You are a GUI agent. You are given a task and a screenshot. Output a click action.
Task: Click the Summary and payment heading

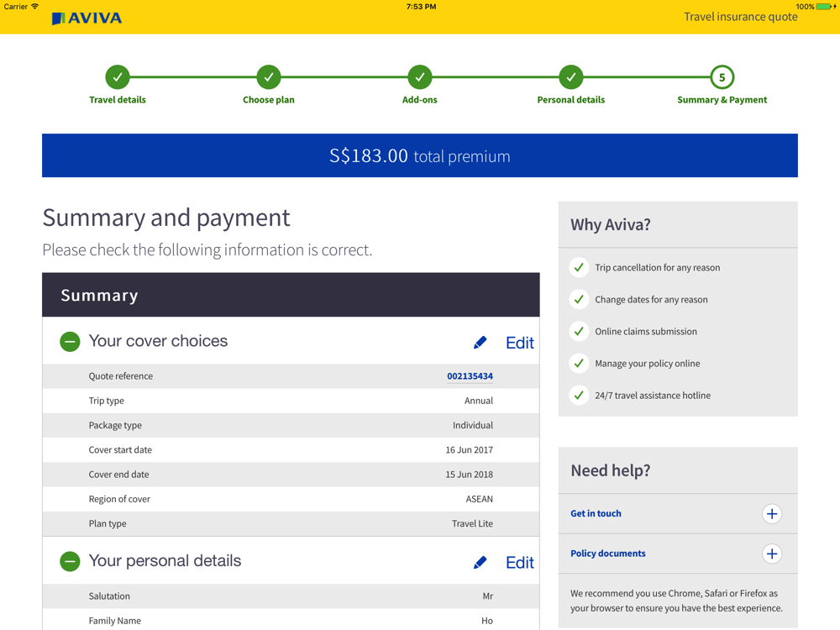tap(166, 218)
